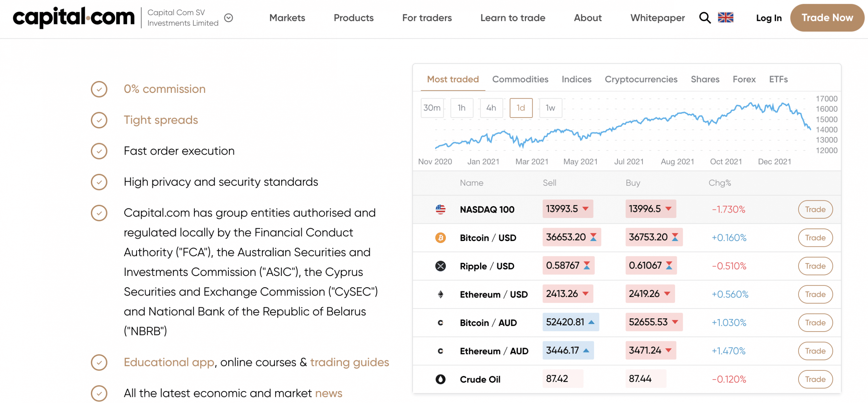Open the trading guides link
Screen dimensions: 868x403
pyautogui.click(x=350, y=362)
